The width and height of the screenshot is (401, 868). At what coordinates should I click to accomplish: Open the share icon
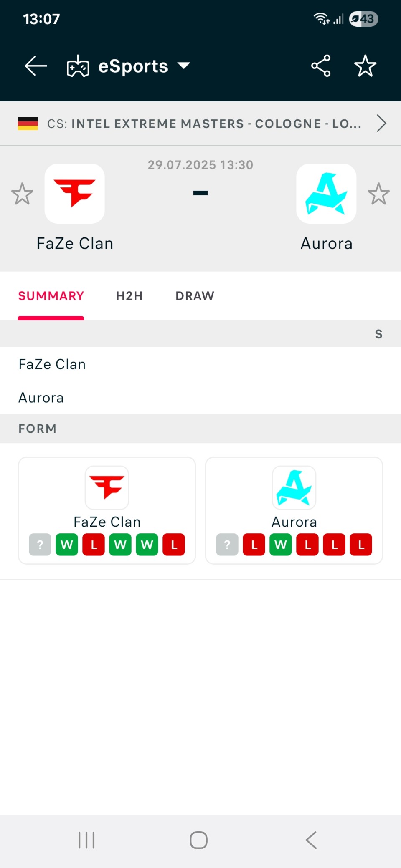pos(321,66)
